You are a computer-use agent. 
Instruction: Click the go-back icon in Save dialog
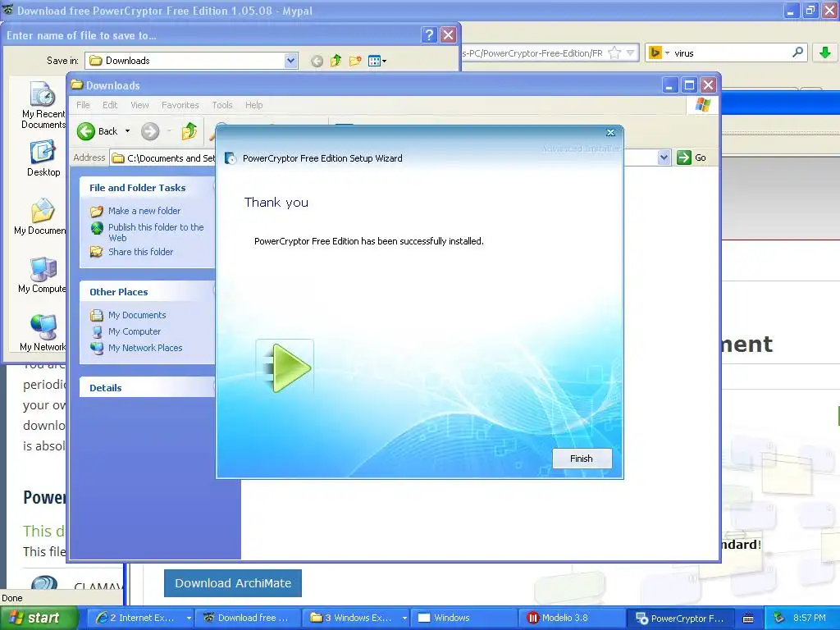[x=317, y=61]
